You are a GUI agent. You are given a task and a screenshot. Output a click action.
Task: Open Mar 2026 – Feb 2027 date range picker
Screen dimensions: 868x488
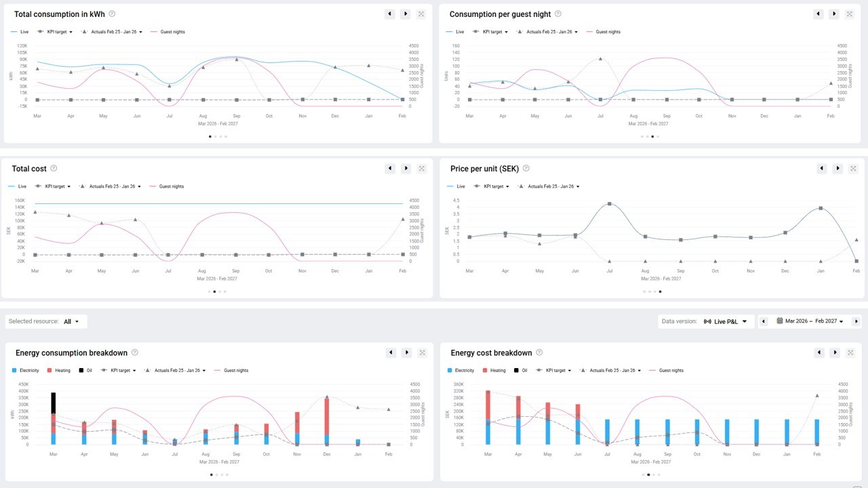pyautogui.click(x=810, y=321)
